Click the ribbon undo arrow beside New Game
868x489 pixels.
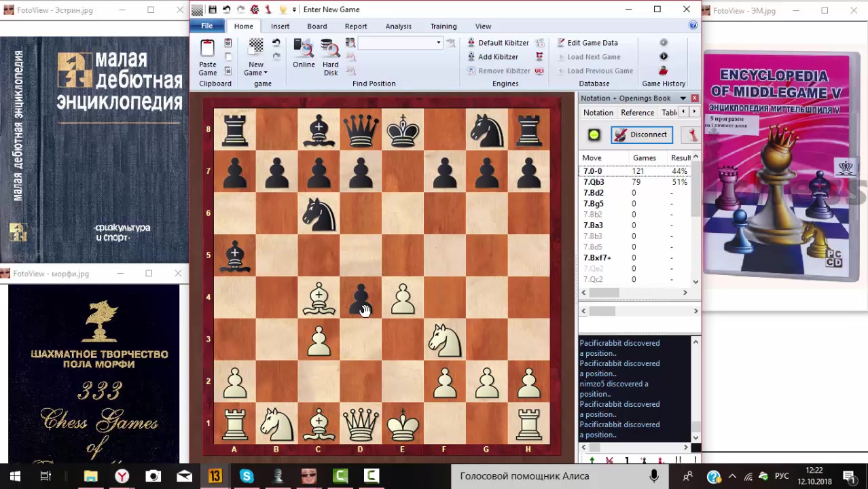click(x=276, y=43)
